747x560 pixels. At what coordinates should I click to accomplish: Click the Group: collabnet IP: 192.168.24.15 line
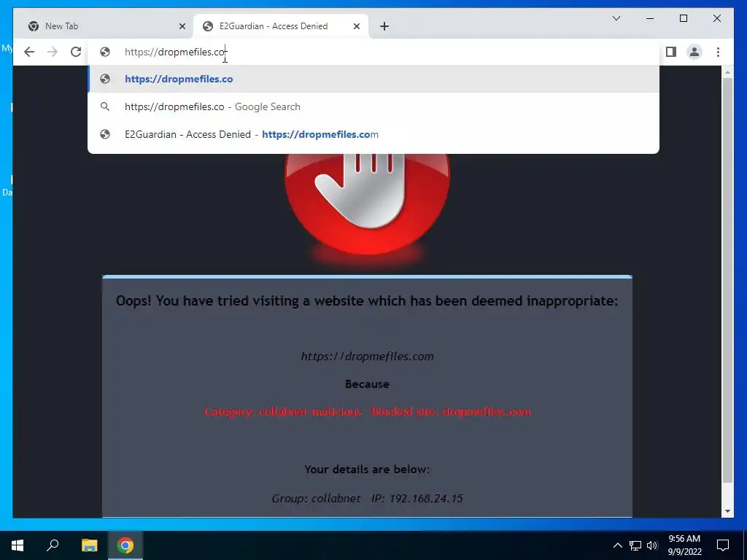pyautogui.click(x=368, y=499)
